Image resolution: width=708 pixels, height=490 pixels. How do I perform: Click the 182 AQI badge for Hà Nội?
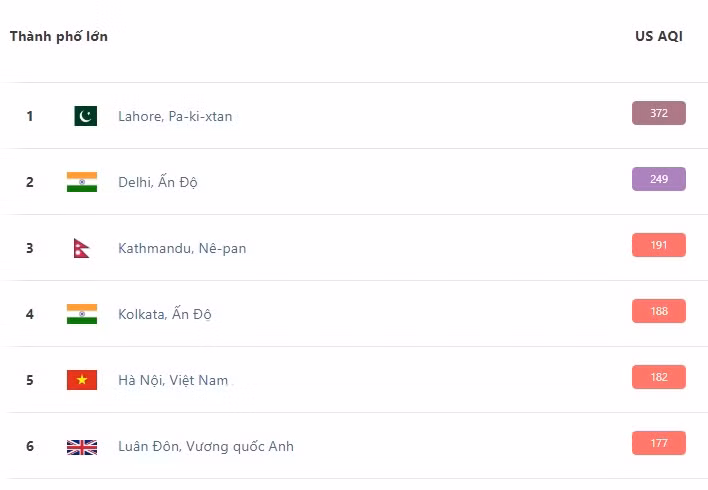[x=659, y=377]
